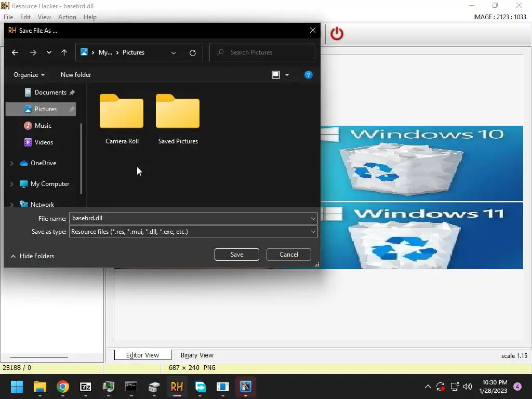Viewport: 532px width, 399px height.
Task: Click the red power icon in Resource Hacker toolbar
Action: [337, 34]
